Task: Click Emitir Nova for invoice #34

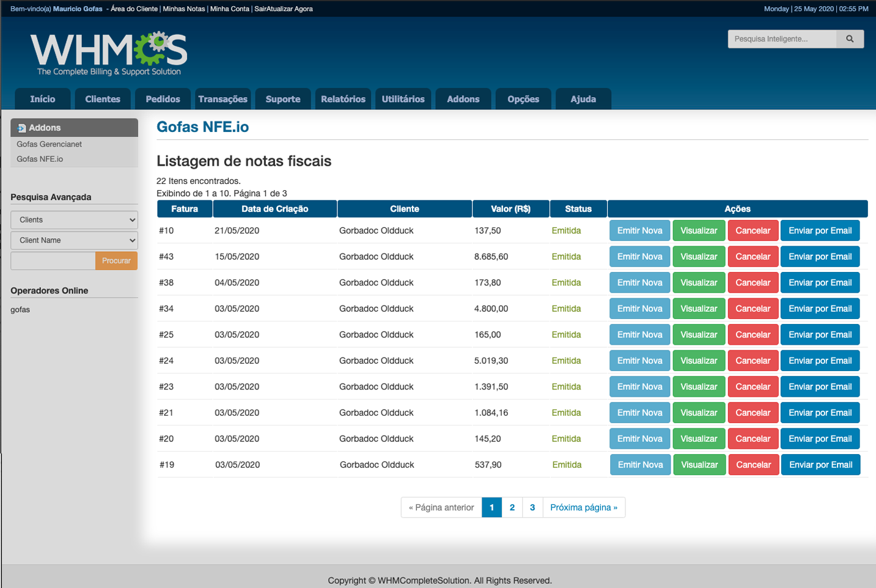Action: pos(639,309)
